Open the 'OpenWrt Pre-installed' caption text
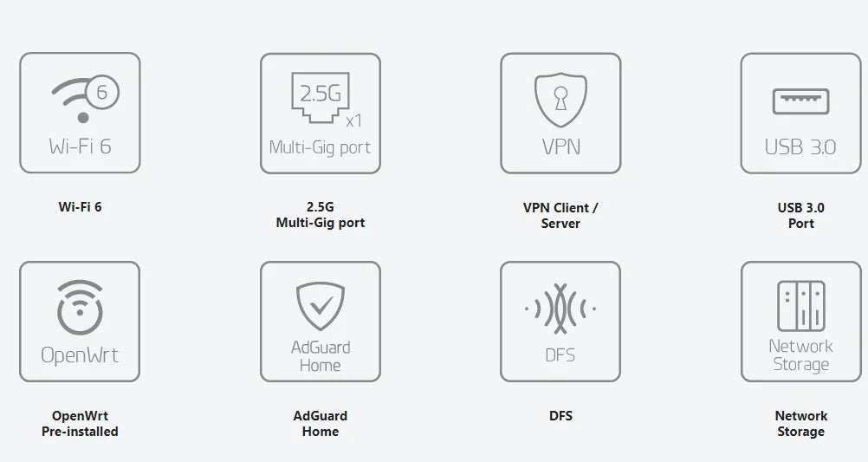 (x=80, y=424)
